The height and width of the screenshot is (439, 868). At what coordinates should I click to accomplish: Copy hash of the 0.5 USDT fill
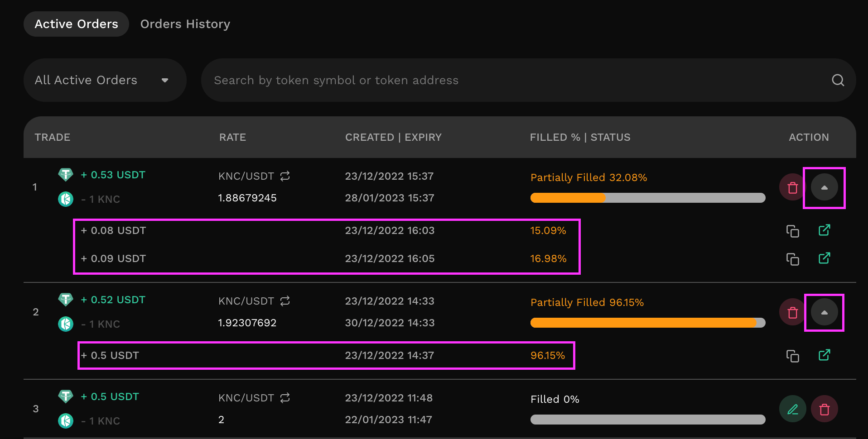[x=792, y=356]
